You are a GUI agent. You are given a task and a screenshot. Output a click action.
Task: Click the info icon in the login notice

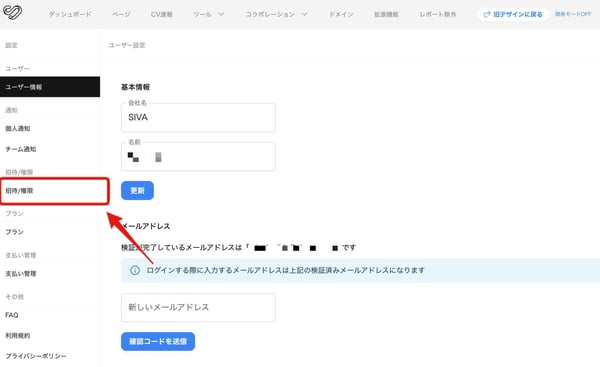coord(135,270)
